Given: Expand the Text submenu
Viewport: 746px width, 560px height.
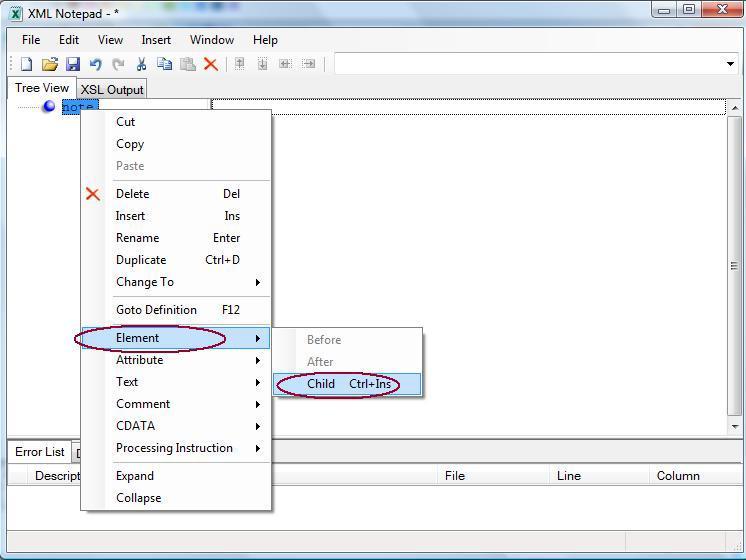Looking at the screenshot, I should click(176, 382).
